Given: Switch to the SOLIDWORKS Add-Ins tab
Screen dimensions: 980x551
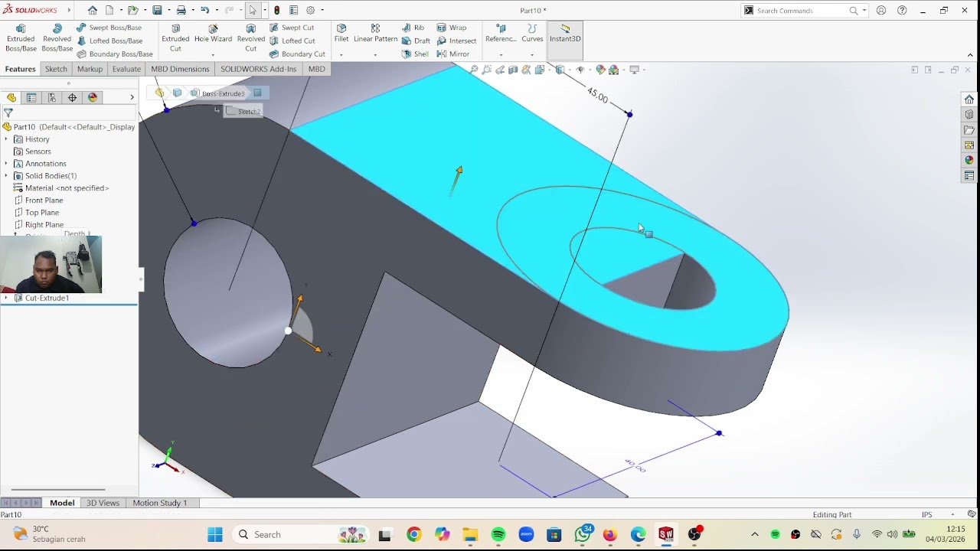Looking at the screenshot, I should 258,69.
